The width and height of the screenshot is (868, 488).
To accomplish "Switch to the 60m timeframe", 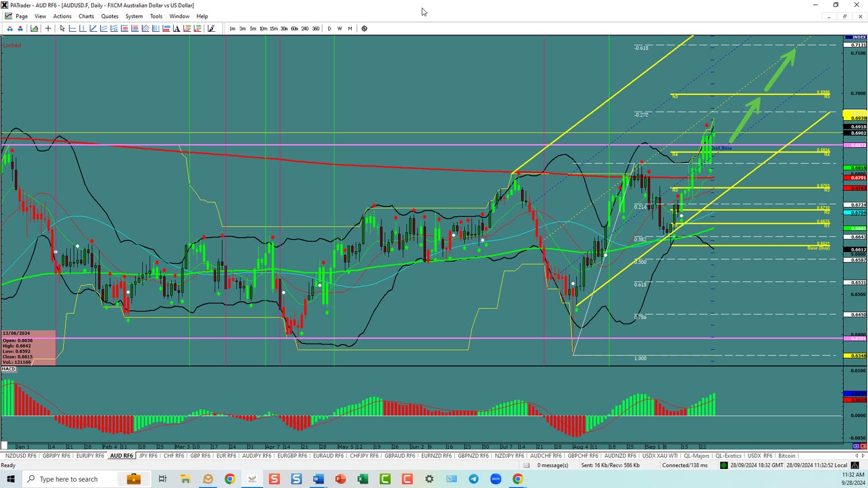I will tap(295, 28).
